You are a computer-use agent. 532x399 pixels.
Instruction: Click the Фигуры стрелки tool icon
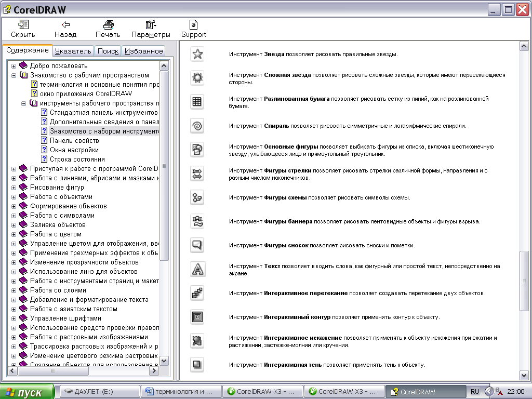click(x=197, y=174)
